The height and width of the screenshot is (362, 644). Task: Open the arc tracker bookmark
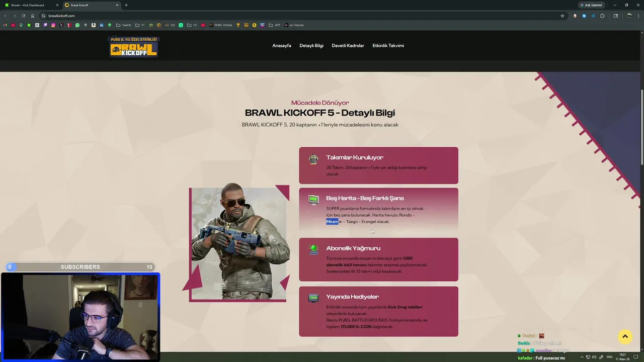(x=294, y=25)
